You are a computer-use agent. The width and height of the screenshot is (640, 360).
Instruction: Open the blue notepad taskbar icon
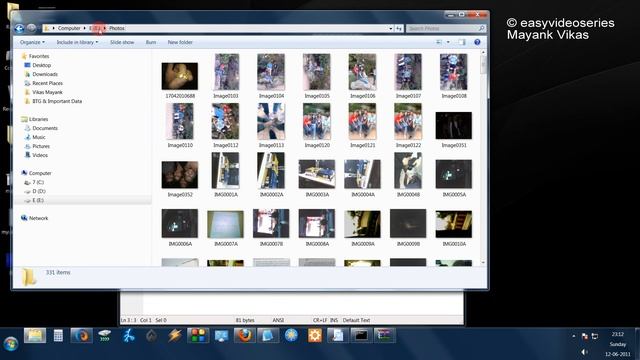click(268, 336)
